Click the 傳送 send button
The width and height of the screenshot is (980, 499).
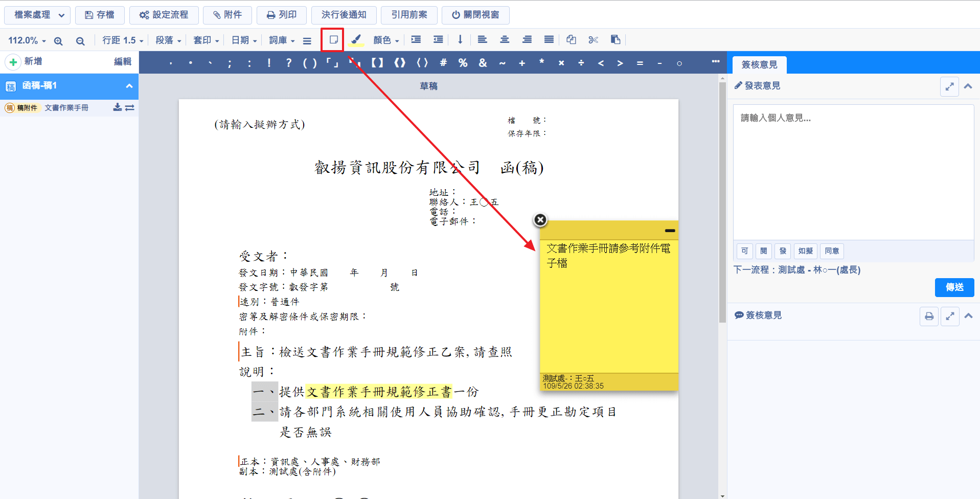pyautogui.click(x=954, y=287)
